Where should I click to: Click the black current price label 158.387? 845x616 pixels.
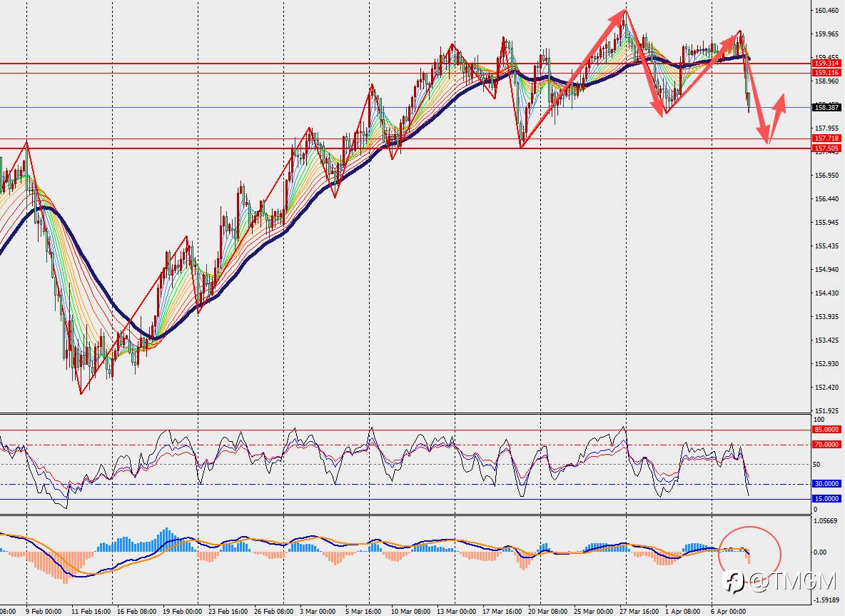tap(826, 108)
